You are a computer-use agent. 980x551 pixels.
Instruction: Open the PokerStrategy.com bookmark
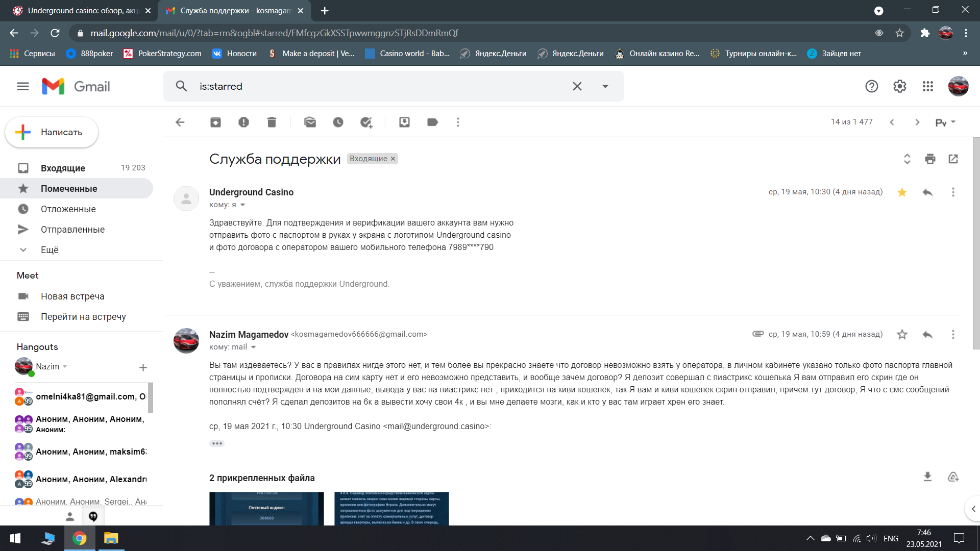(162, 53)
